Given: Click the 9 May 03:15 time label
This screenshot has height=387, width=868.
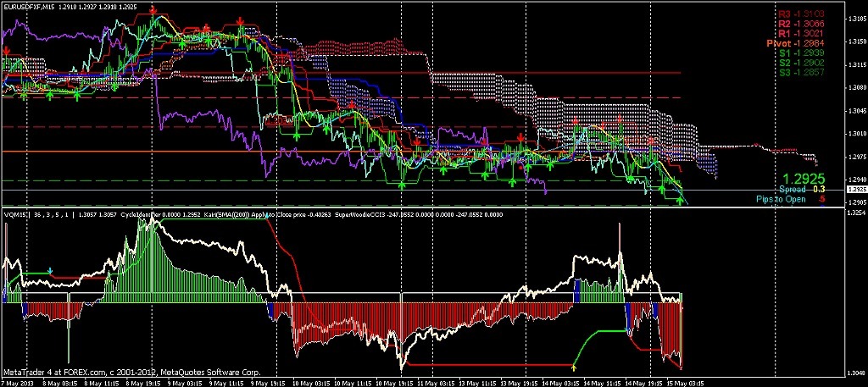Looking at the screenshot, I should tap(185, 383).
